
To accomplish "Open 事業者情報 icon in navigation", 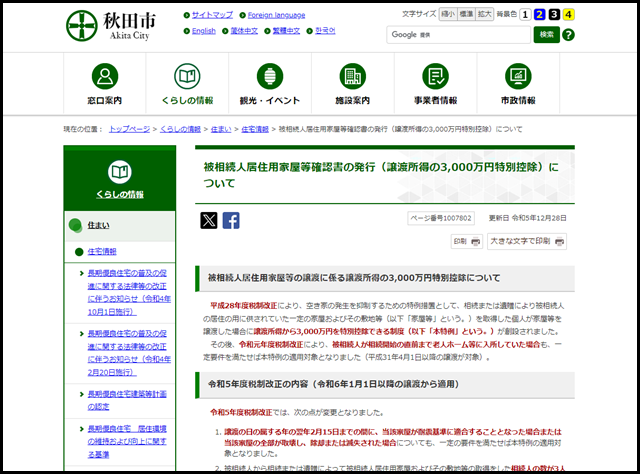I will (x=435, y=77).
